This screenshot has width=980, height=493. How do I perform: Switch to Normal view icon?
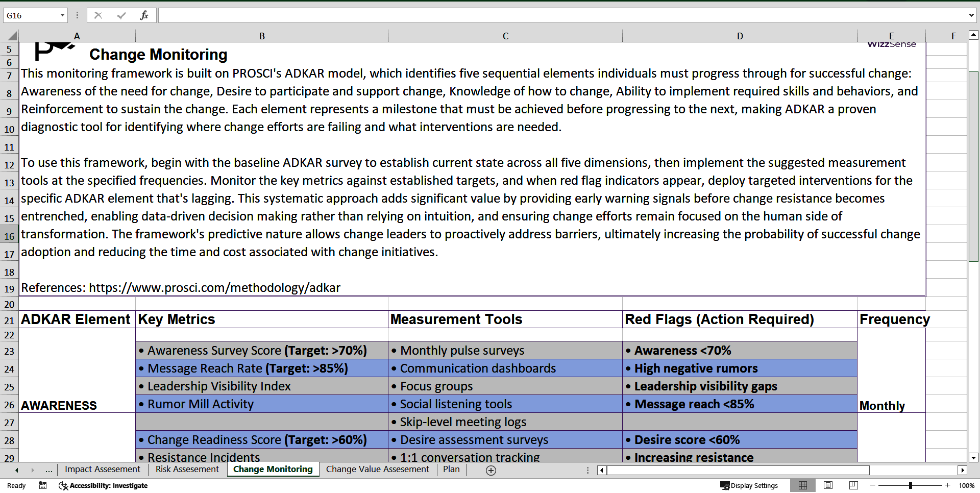click(x=803, y=485)
